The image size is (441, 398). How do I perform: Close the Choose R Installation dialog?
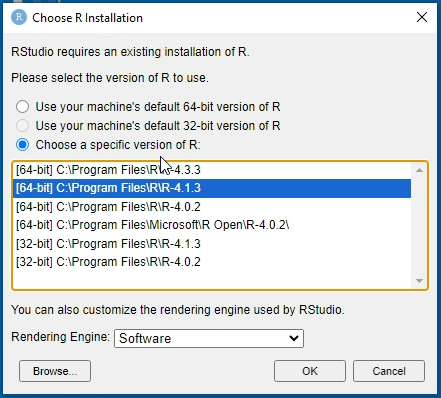[422, 17]
